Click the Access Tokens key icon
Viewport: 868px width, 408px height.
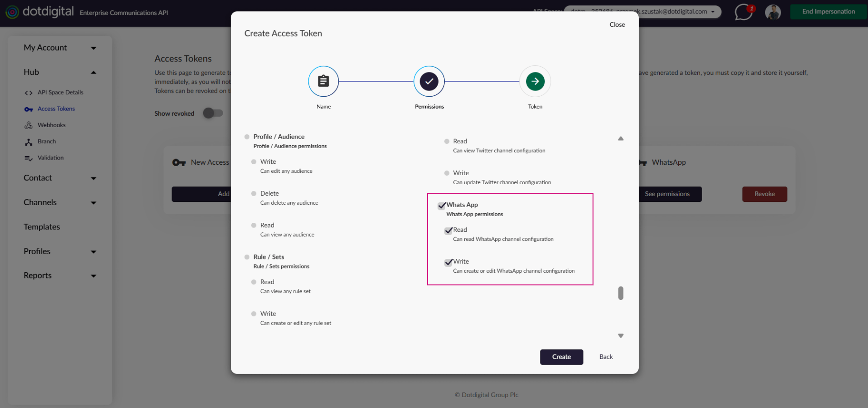coord(29,109)
